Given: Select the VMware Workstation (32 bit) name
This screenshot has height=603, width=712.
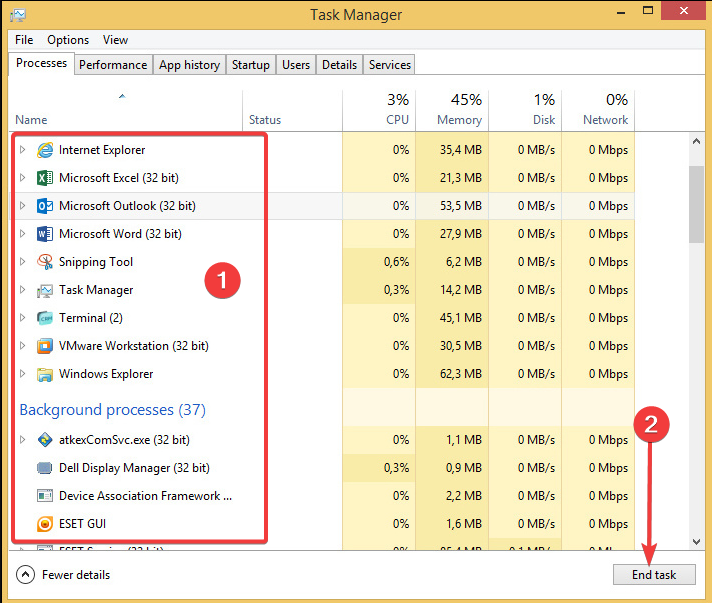Looking at the screenshot, I should click(134, 346).
